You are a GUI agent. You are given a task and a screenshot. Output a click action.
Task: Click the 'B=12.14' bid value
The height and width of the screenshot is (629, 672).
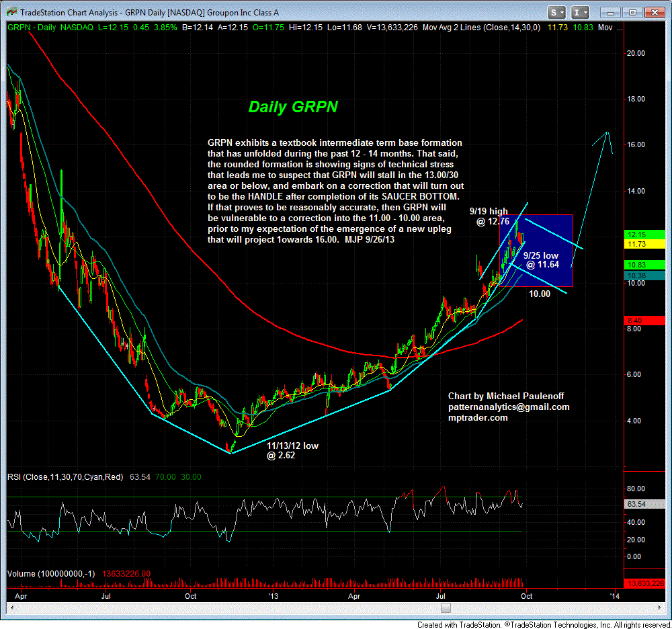pyautogui.click(x=198, y=28)
